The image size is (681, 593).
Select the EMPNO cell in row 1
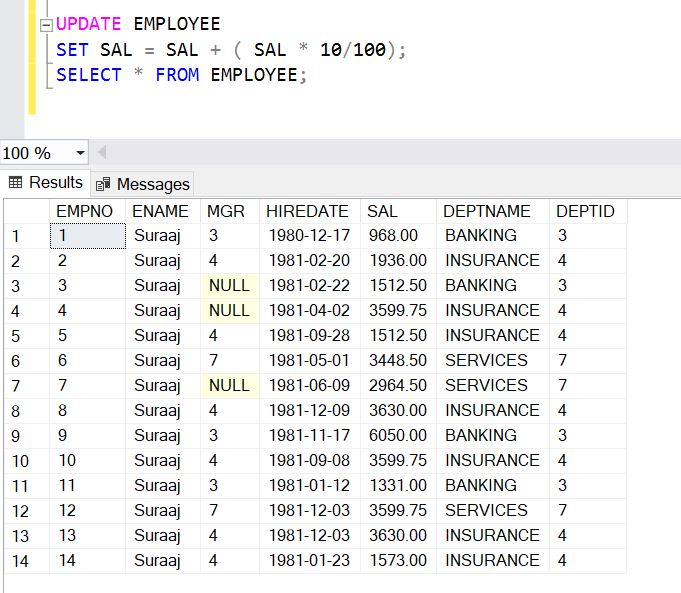pos(88,236)
